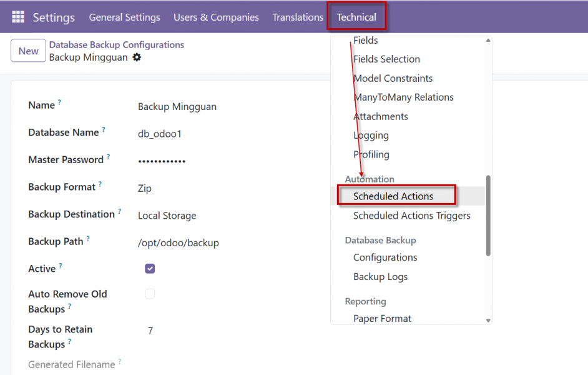This screenshot has height=375, width=588.
Task: Select Scheduled Actions menu entry
Action: tap(393, 196)
